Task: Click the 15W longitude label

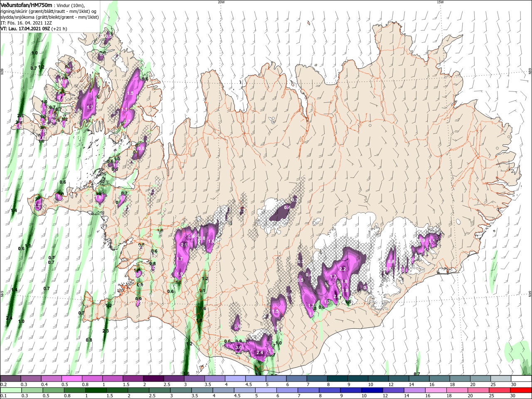Action: pos(440,2)
